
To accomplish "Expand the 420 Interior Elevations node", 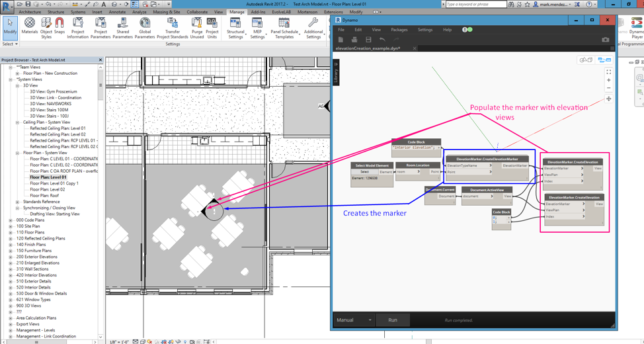I will tap(11, 275).
